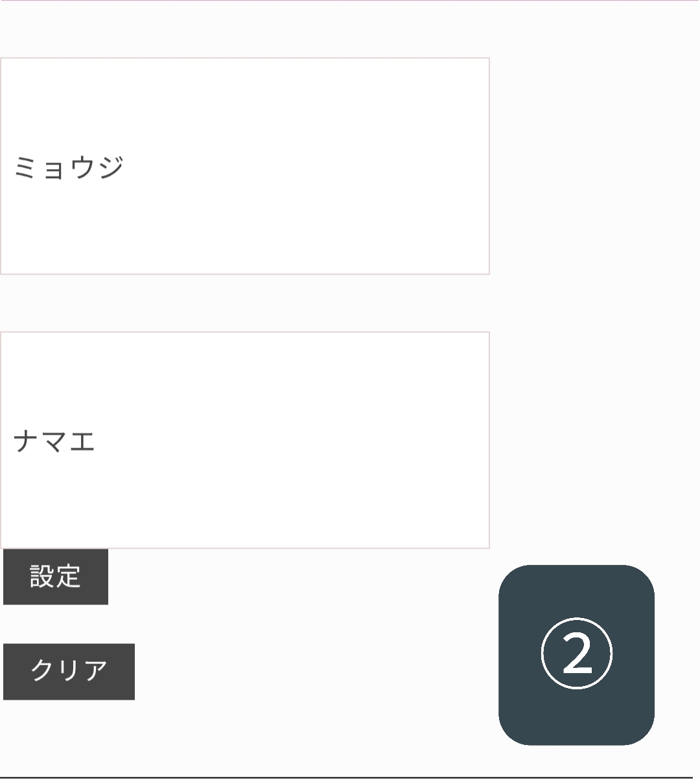Click the ミョウジ input field

pos(244,166)
